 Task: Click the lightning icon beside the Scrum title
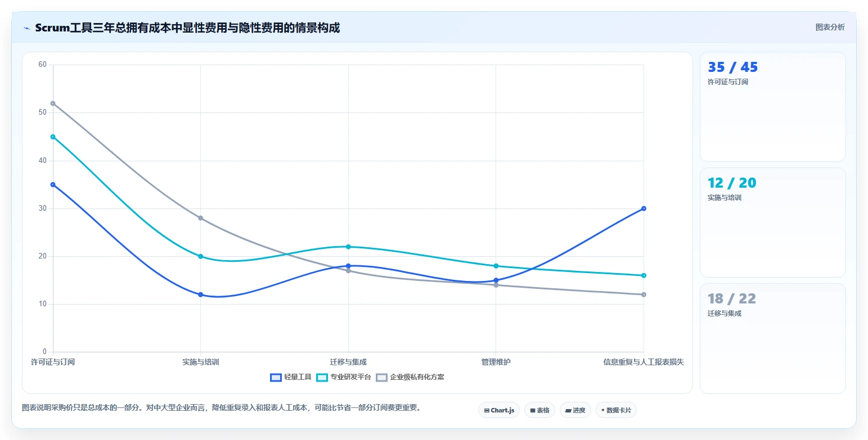click(26, 28)
